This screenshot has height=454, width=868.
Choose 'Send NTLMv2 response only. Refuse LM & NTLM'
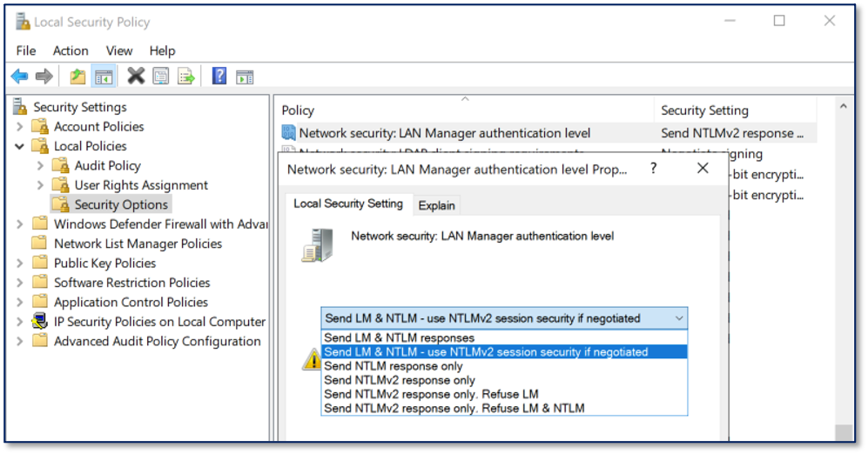pos(504,408)
